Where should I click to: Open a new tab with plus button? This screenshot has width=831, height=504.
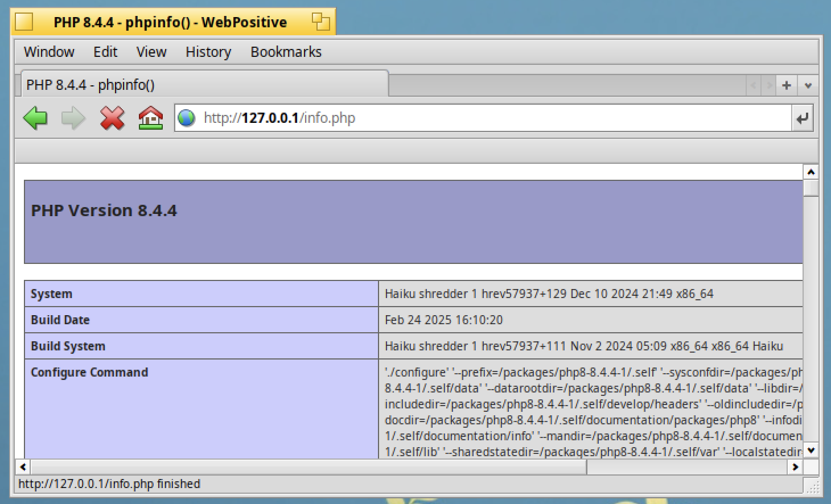pos(787,85)
